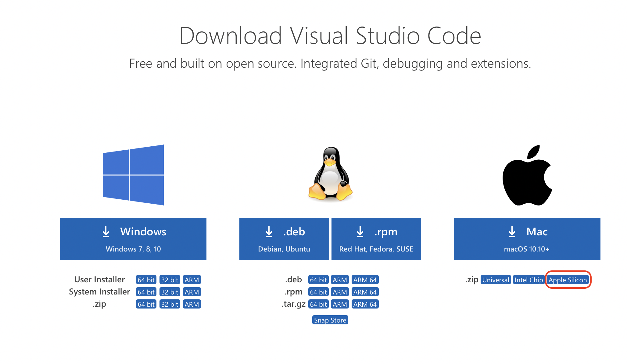Download the .deb package for Debian, Ubuntu
Viewport: 627px width, 364px height.
(x=284, y=239)
